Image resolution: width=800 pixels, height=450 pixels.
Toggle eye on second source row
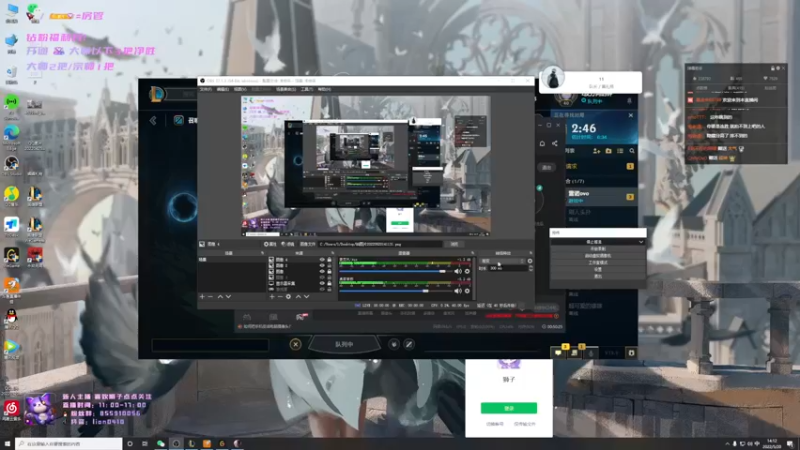click(x=322, y=265)
